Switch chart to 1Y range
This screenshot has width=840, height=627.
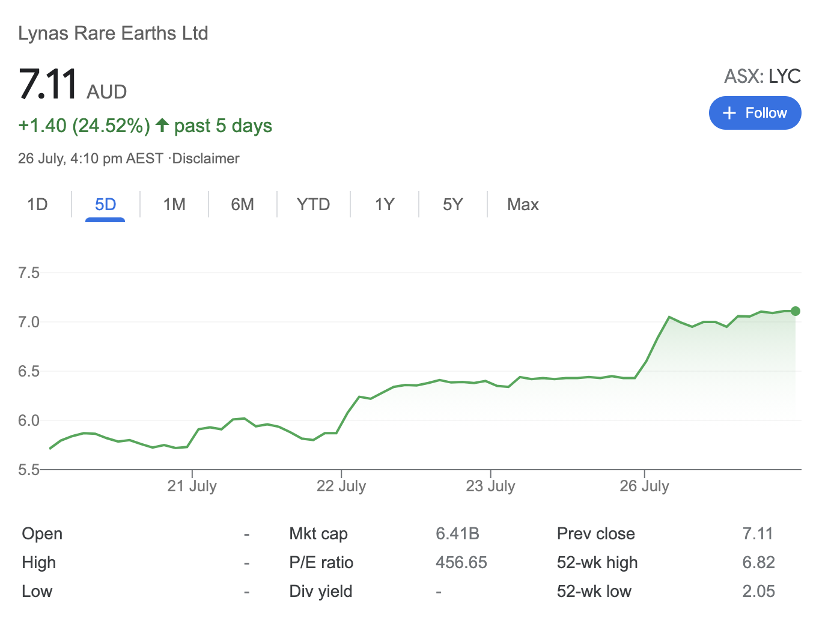(385, 205)
